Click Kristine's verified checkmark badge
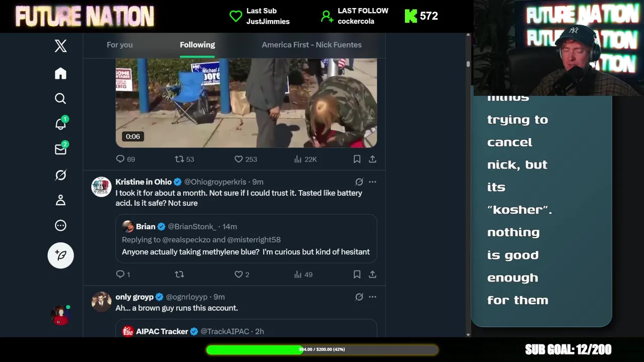This screenshot has height=362, width=644. [178, 182]
